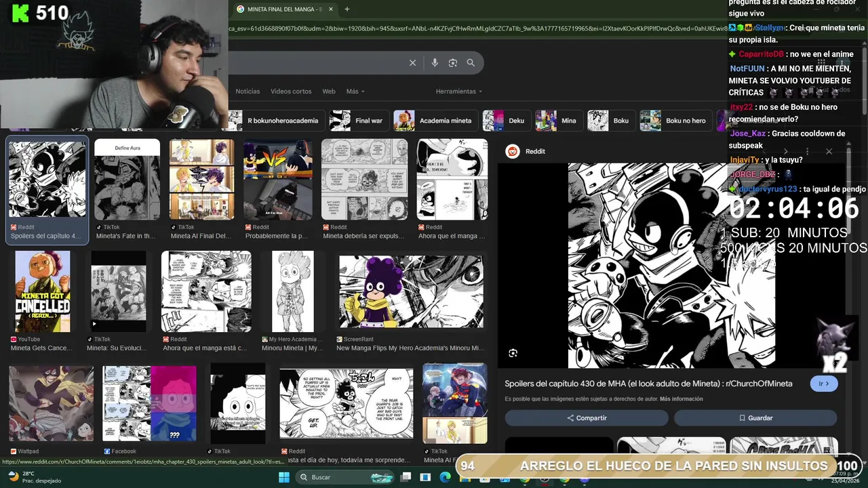Click chat username NotFUUN
Viewport: 868px width, 488px height.
click(747, 68)
